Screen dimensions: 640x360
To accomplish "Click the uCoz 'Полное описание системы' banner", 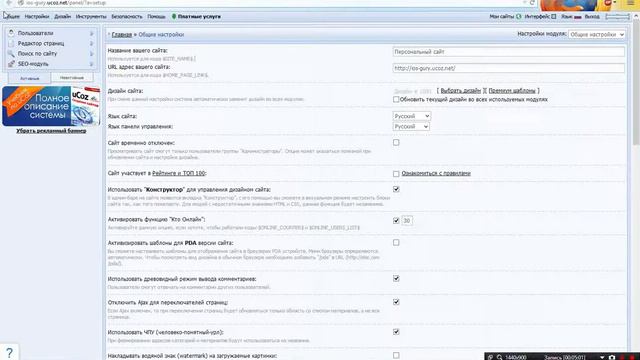I will [x=51, y=106].
